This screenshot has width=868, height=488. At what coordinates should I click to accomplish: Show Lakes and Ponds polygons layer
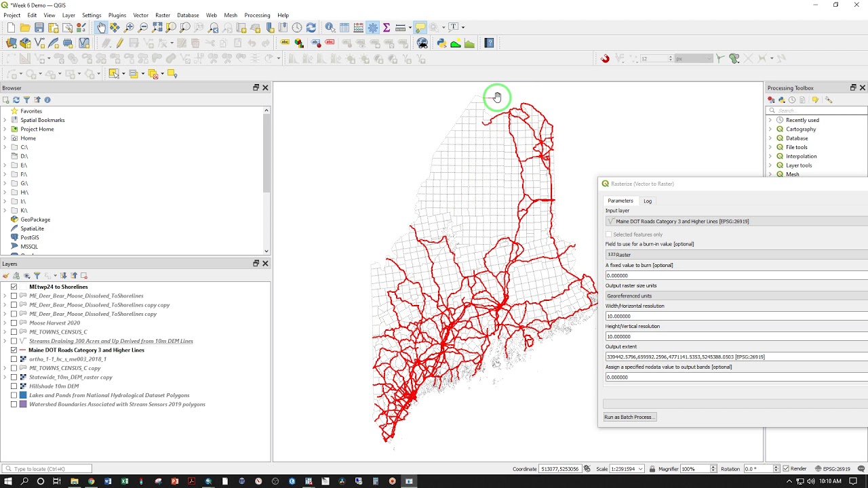(x=14, y=395)
